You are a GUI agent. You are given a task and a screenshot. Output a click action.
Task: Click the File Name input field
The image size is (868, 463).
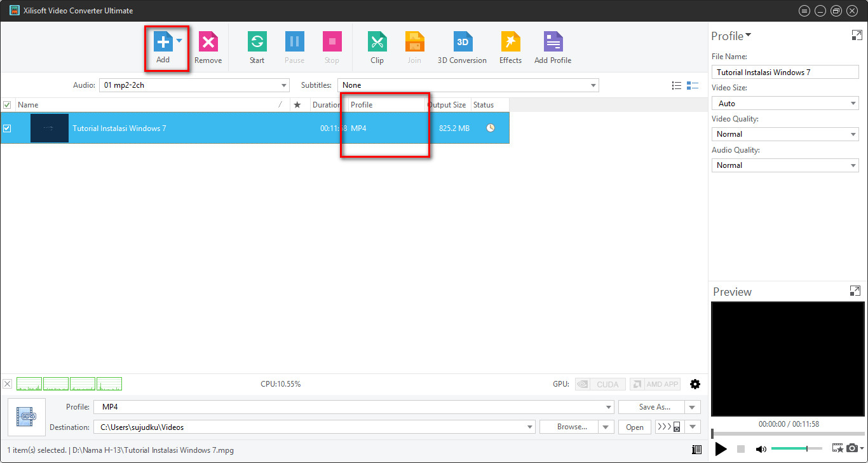click(785, 72)
